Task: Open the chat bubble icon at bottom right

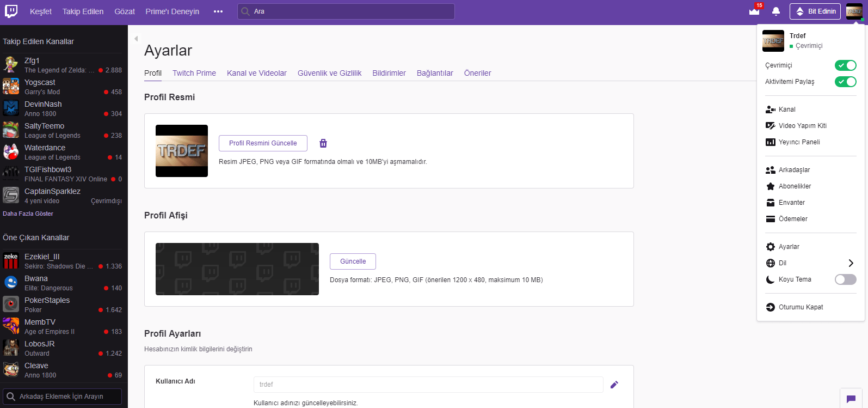Action: pos(851,399)
